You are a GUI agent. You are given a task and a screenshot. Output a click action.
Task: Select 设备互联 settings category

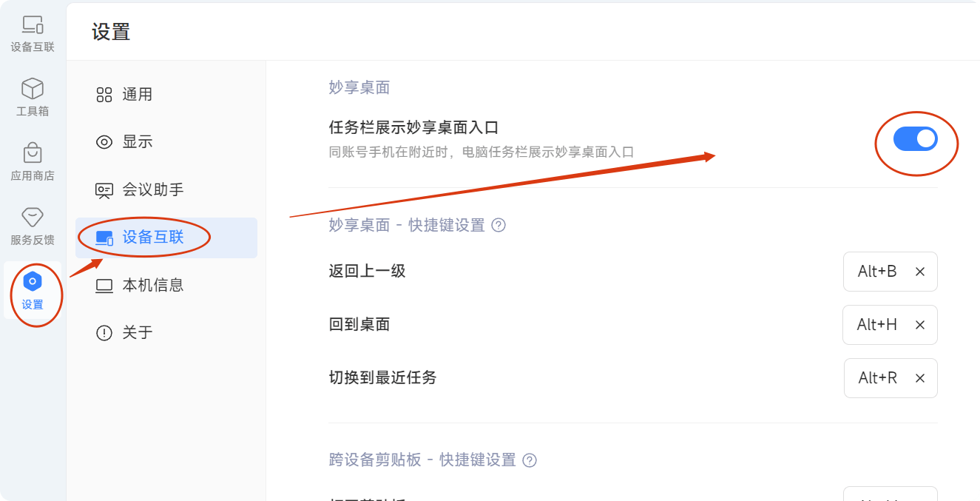(166, 238)
